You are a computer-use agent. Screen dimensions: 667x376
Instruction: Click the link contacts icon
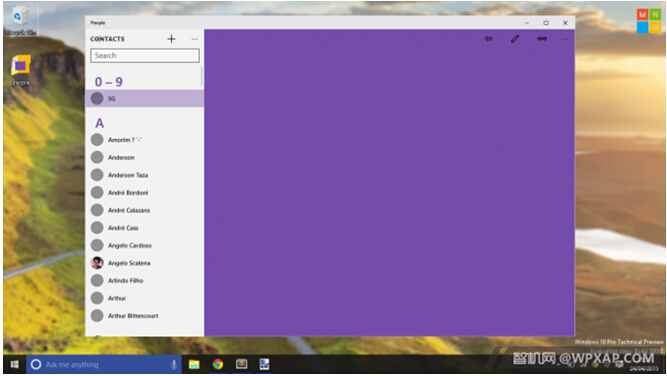542,39
